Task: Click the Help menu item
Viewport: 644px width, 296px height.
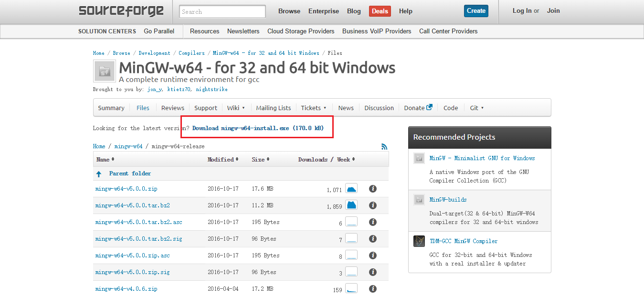Action: point(405,11)
